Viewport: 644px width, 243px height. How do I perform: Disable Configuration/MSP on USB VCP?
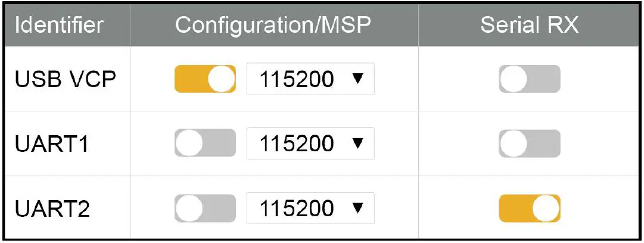click(x=205, y=79)
